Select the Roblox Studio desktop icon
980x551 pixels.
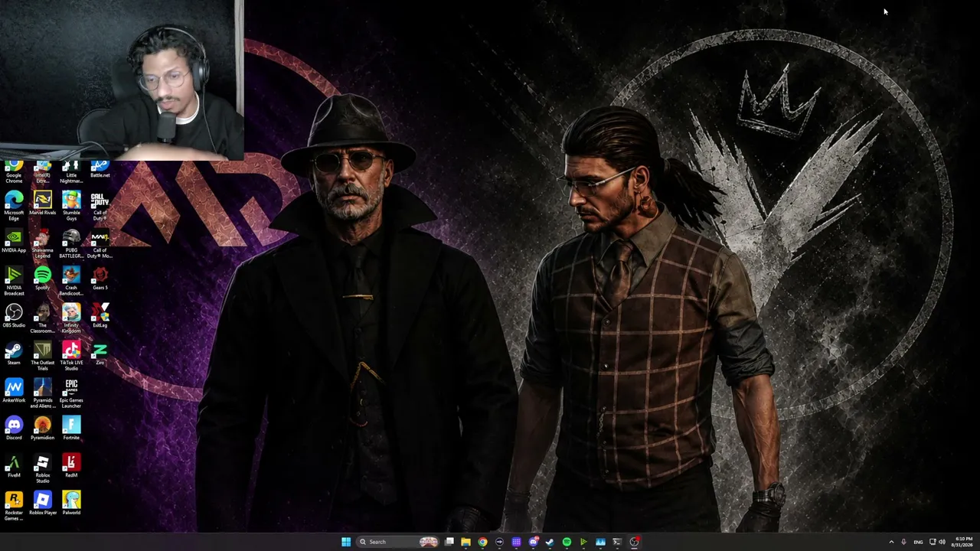pyautogui.click(x=42, y=468)
